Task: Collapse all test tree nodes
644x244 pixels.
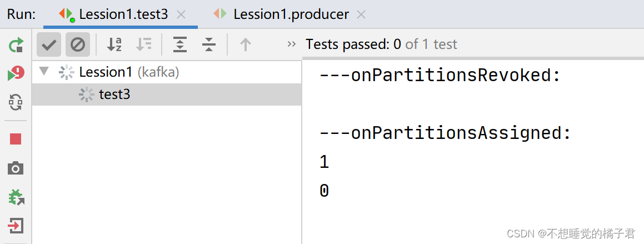Action: pos(209,44)
